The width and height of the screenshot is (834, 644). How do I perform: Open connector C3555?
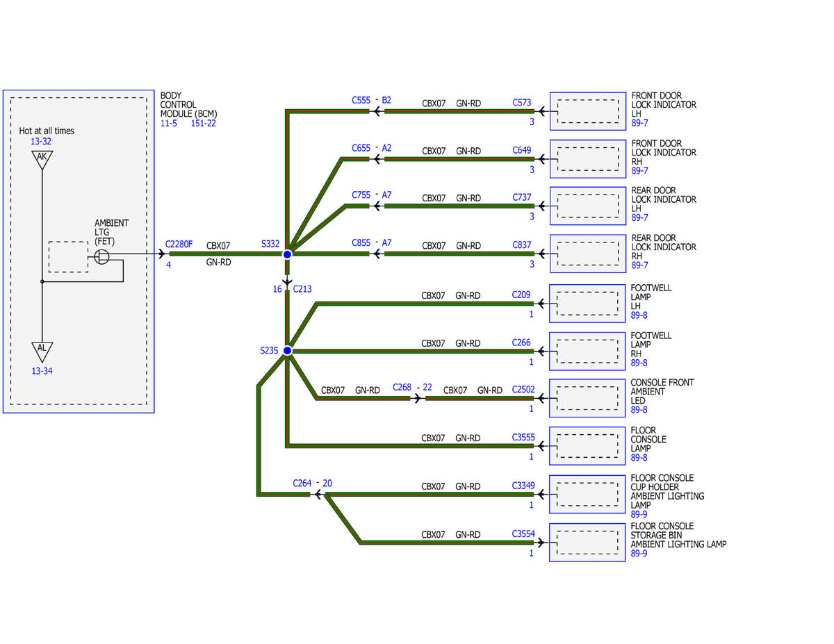[x=523, y=438]
